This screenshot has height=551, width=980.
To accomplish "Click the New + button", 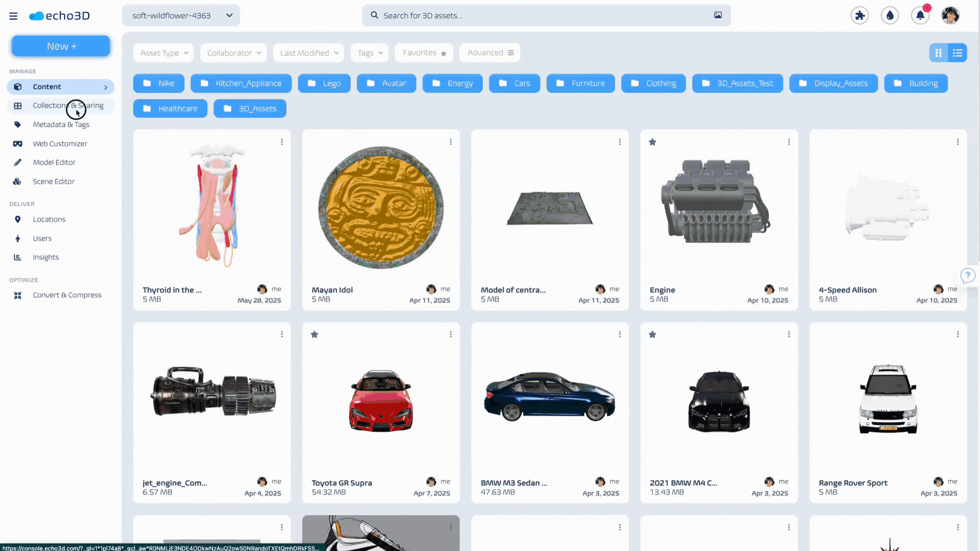I will pos(61,46).
